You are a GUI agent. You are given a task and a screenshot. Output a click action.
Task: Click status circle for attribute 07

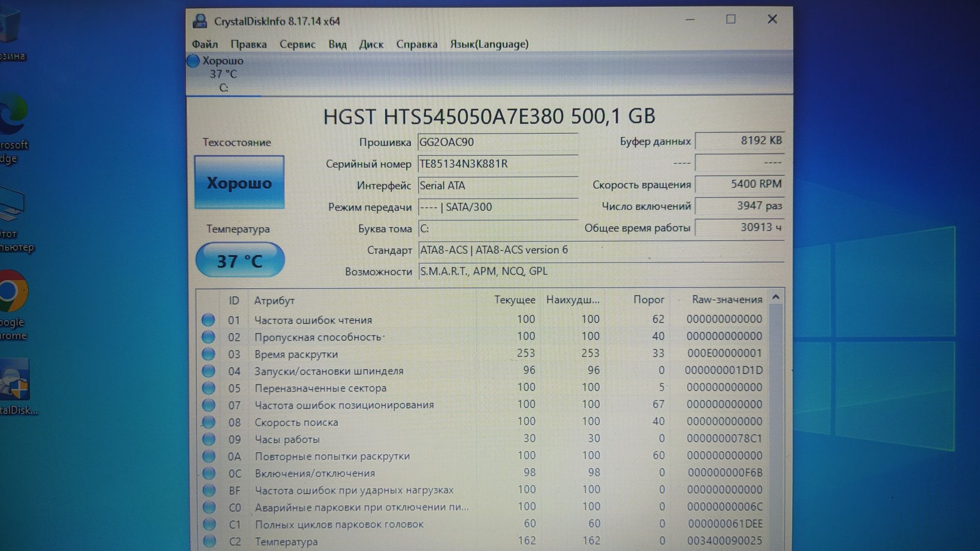[209, 405]
